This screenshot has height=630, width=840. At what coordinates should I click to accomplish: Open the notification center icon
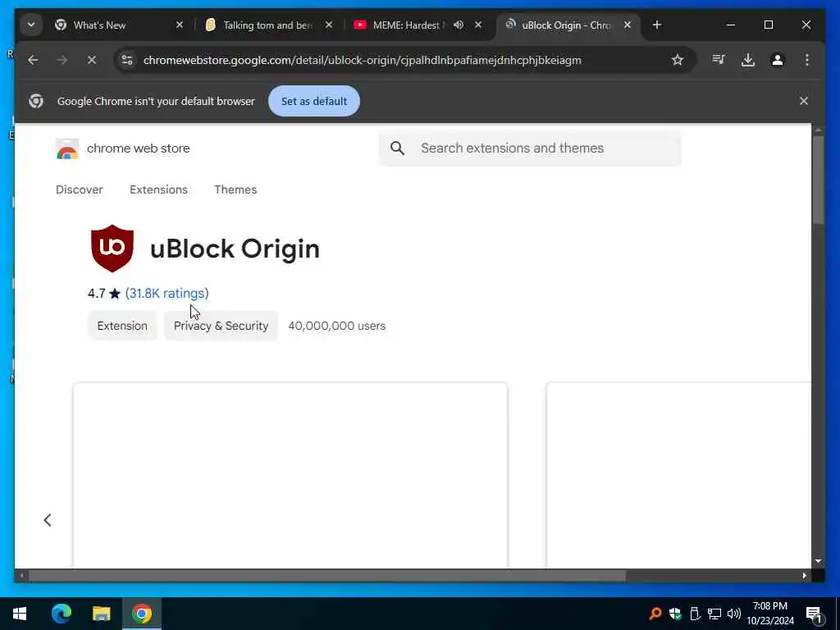click(x=813, y=614)
